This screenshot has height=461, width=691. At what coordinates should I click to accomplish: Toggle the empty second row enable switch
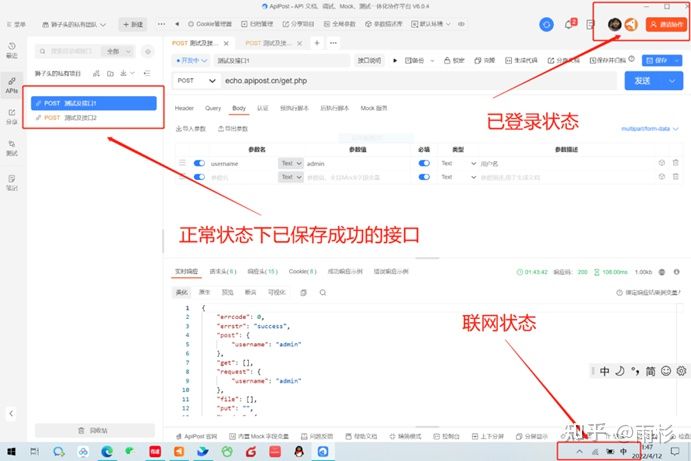point(199,177)
